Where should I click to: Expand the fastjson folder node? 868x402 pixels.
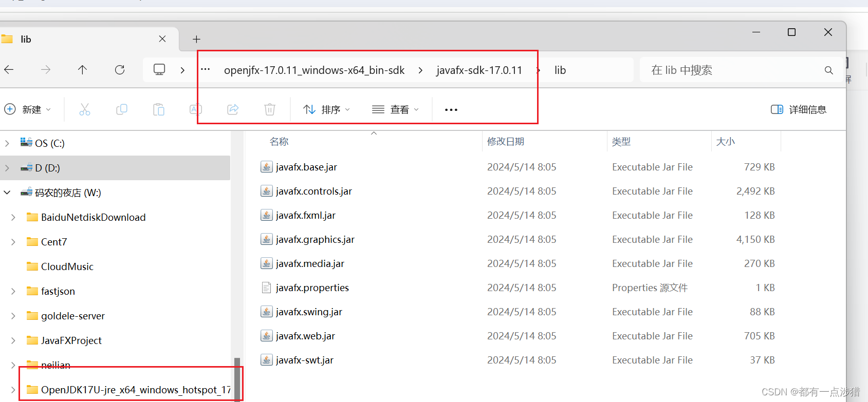(x=13, y=291)
